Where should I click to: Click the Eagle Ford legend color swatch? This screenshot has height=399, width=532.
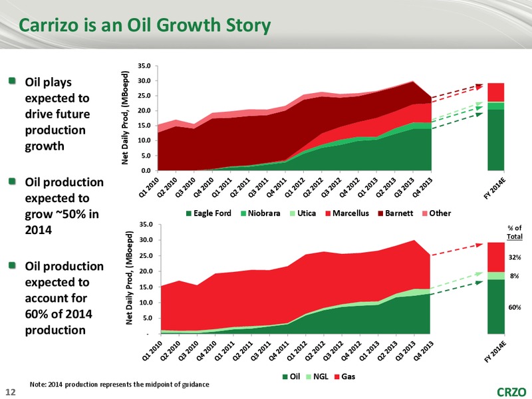point(189,213)
